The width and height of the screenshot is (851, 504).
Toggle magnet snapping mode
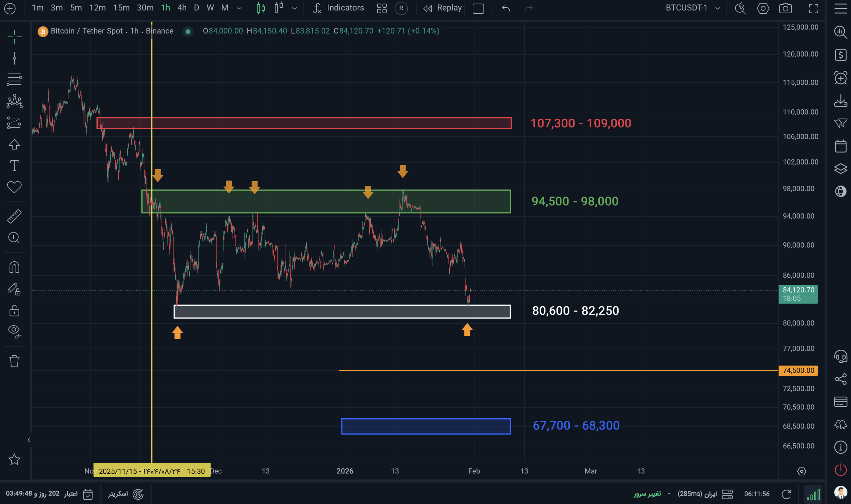click(x=14, y=267)
